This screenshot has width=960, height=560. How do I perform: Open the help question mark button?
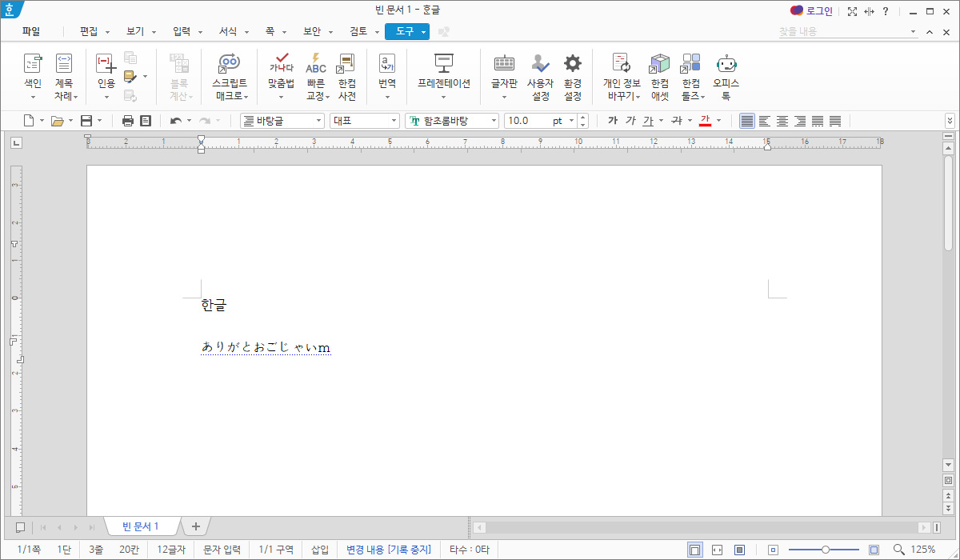(x=886, y=11)
